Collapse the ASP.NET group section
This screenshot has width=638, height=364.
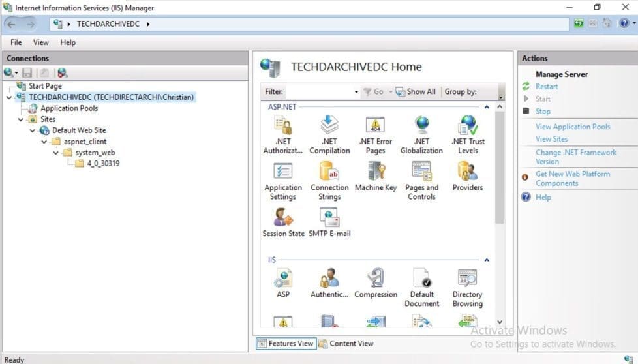click(486, 106)
